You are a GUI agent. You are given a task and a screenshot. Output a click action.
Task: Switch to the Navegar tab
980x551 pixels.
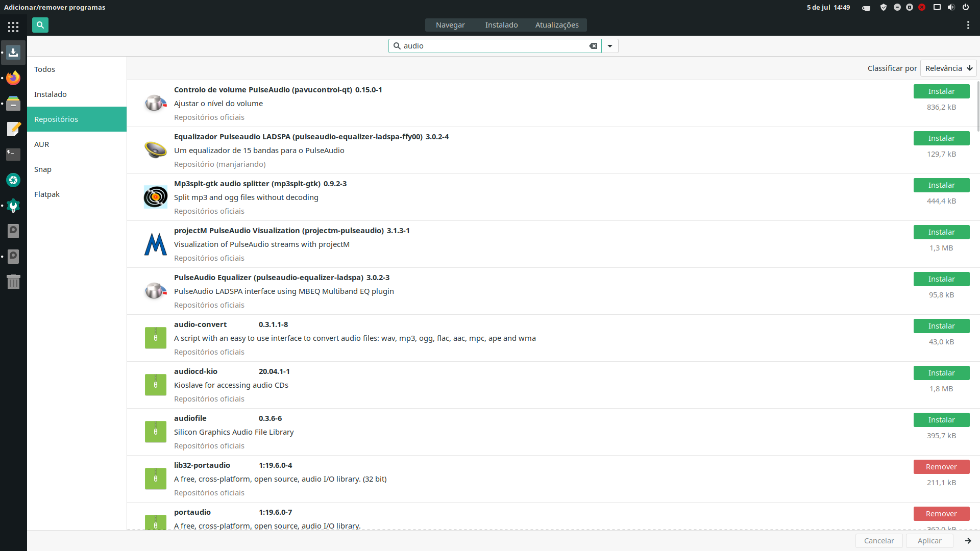[450, 25]
